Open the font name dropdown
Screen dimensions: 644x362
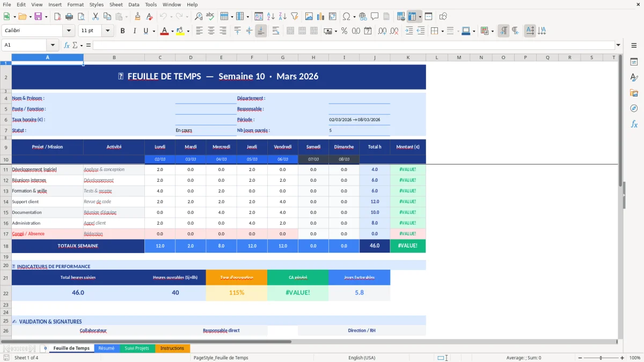click(68, 31)
